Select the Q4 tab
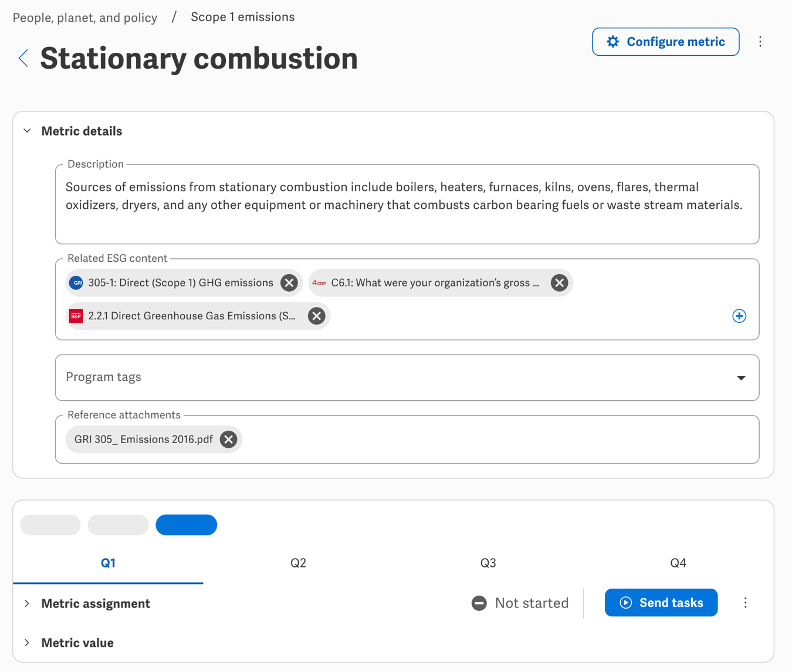This screenshot has height=672, width=792. pos(678,563)
